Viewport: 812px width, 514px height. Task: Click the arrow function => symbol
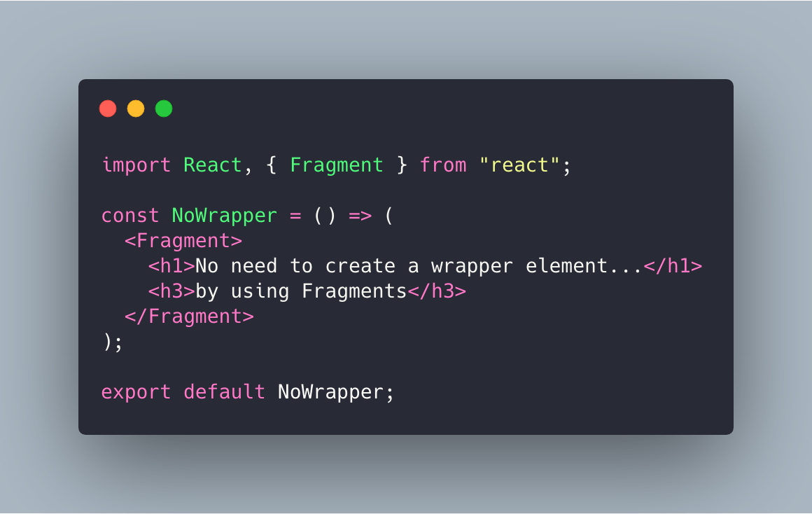(360, 216)
